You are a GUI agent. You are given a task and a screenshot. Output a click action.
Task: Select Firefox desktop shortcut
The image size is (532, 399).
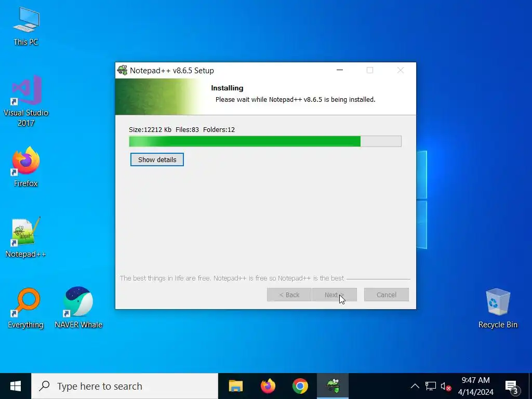(x=26, y=167)
